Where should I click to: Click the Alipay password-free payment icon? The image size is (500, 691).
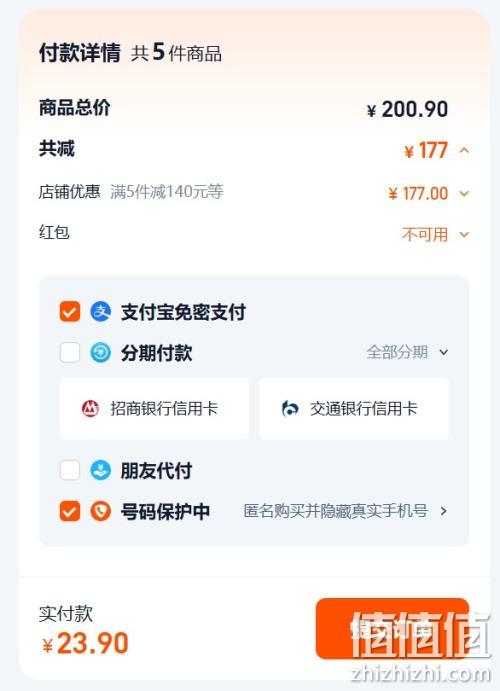tap(100, 312)
